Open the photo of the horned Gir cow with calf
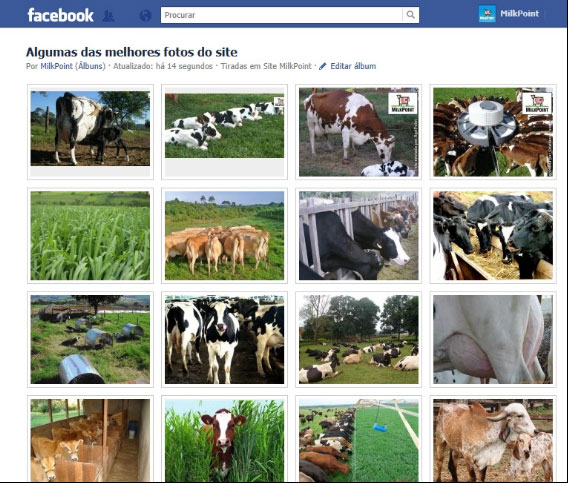The height and width of the screenshot is (483, 568). pos(493,440)
